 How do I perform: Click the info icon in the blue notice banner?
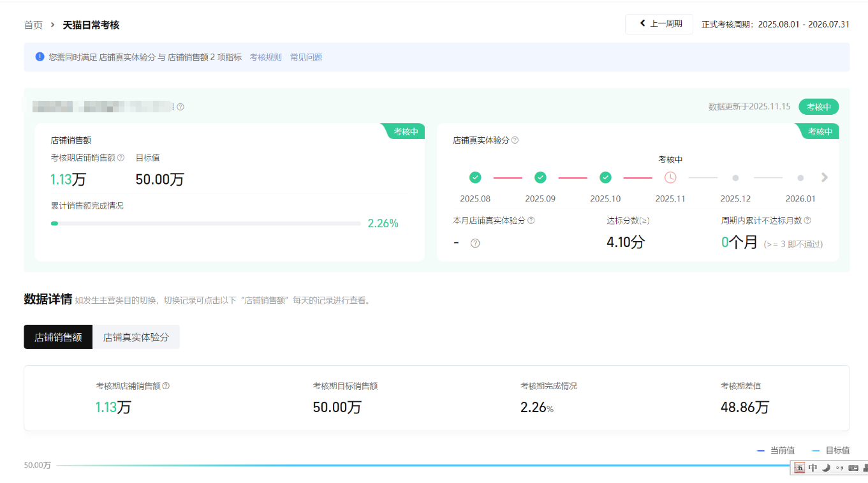click(x=40, y=57)
